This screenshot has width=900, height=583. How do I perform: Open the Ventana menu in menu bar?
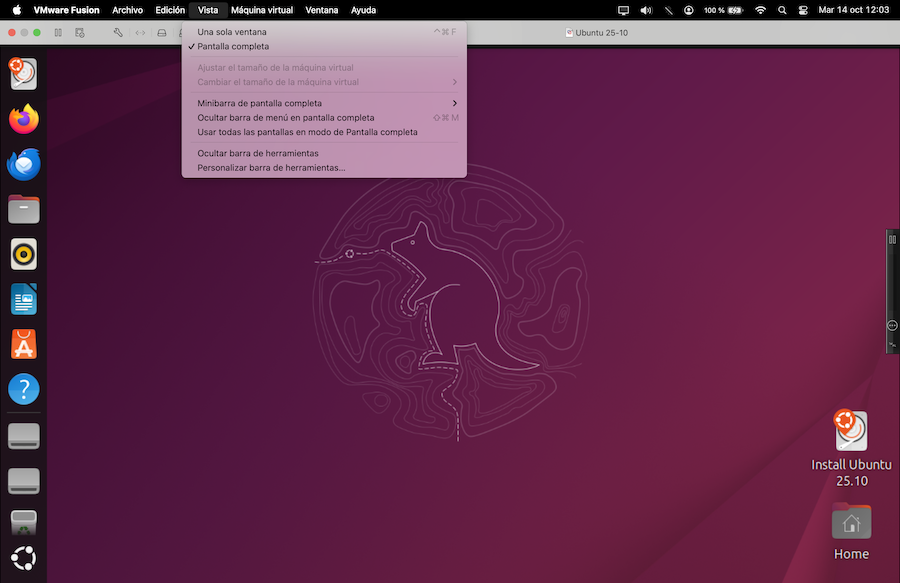(x=321, y=10)
